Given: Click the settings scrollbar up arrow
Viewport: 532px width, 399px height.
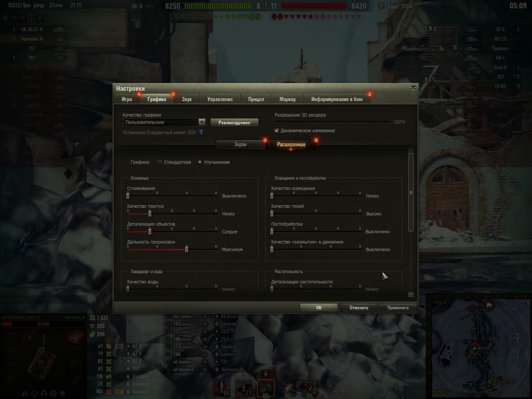Looking at the screenshot, I should coord(411,151).
